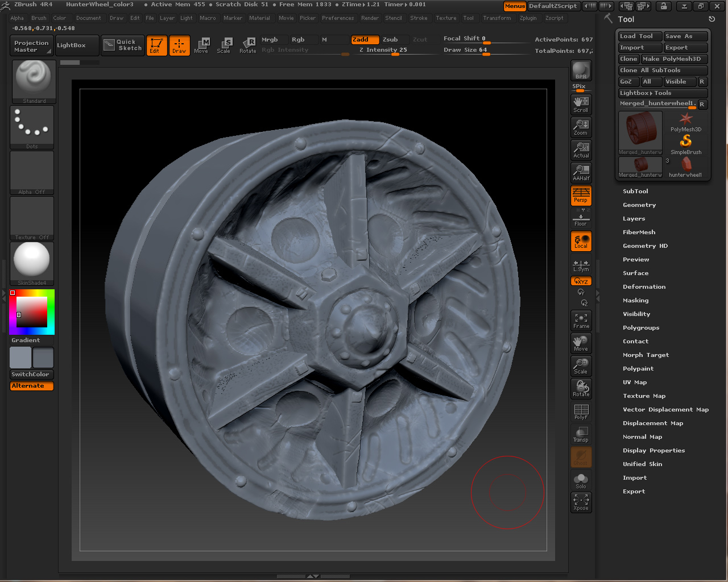Screen dimensions: 728x582
Task: Select the Rotate transform mode icon
Action: click(247, 45)
